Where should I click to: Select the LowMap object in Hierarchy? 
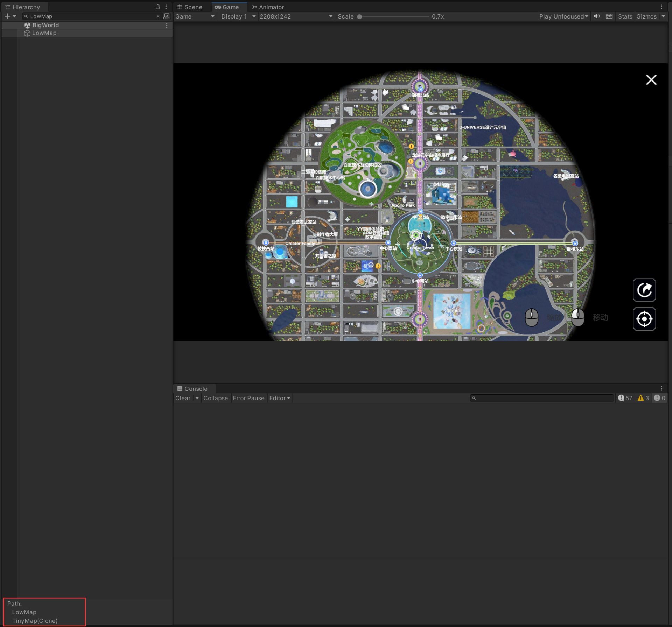pos(44,33)
